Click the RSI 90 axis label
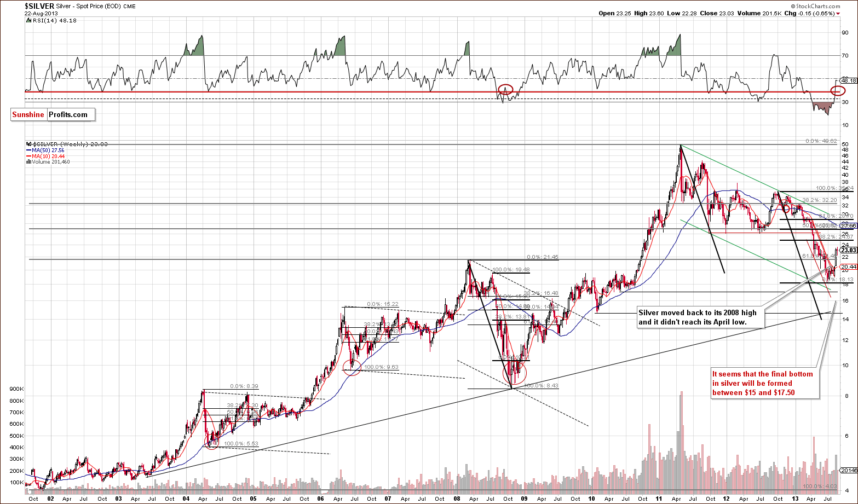The width and height of the screenshot is (858, 504). [845, 32]
